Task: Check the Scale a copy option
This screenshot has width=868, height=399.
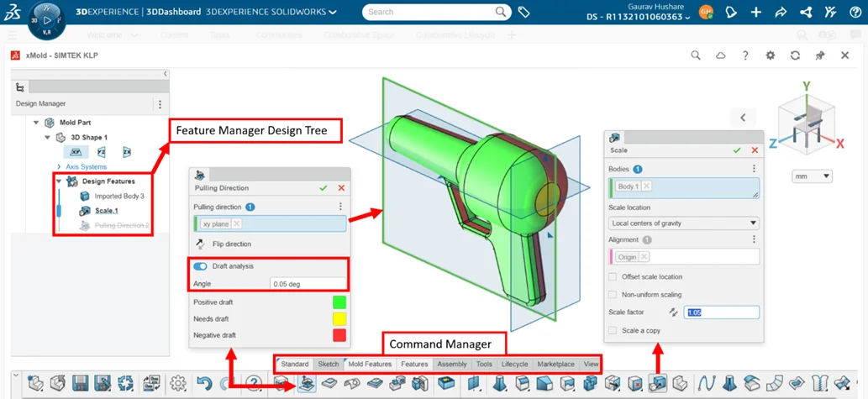Action: (613, 330)
